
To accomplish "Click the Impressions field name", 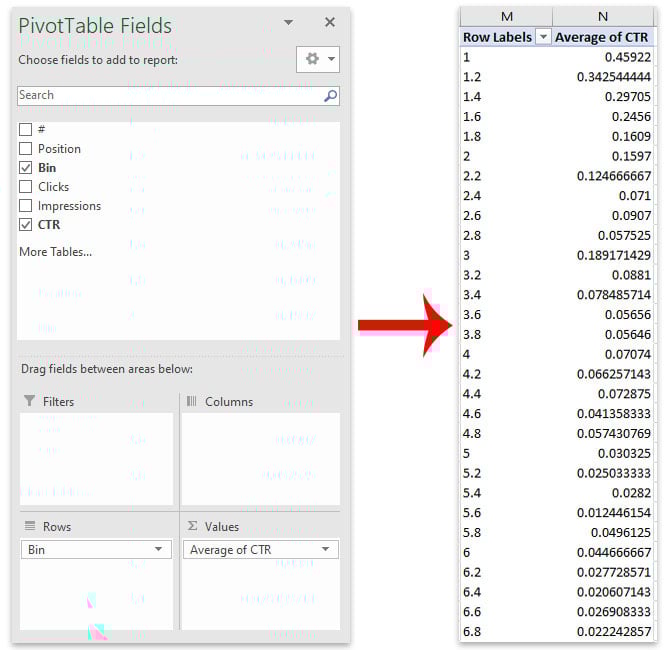I will [x=69, y=206].
